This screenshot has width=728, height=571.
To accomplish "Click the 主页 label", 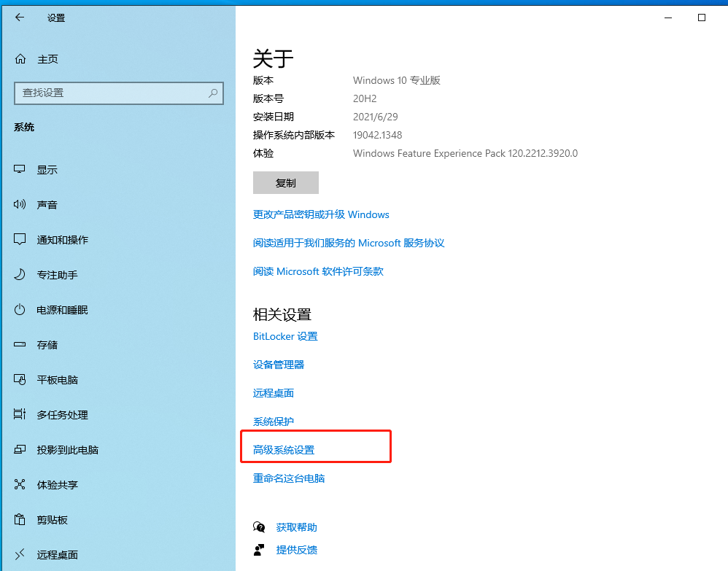I will pyautogui.click(x=48, y=59).
